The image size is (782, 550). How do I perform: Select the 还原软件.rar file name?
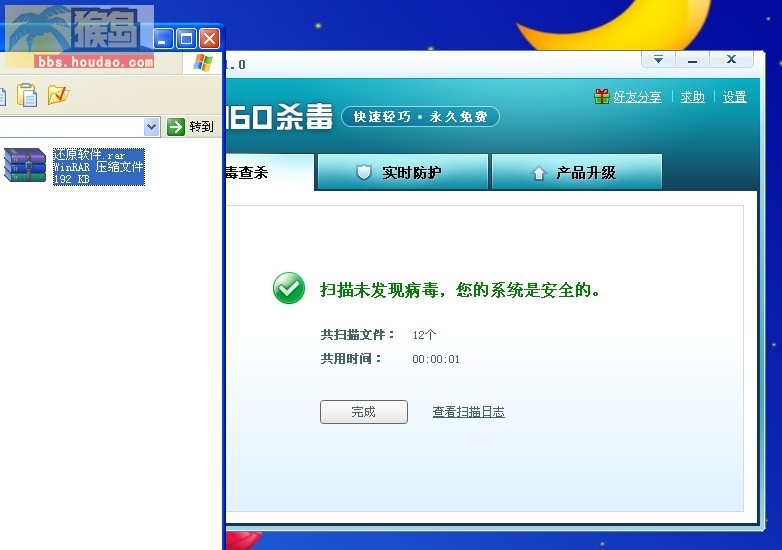pyautogui.click(x=89, y=155)
